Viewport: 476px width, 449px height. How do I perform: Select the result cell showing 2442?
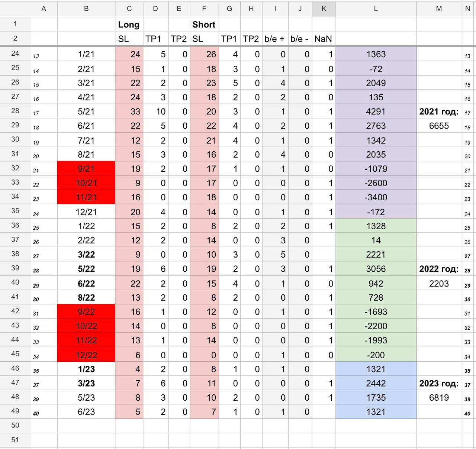tap(376, 383)
